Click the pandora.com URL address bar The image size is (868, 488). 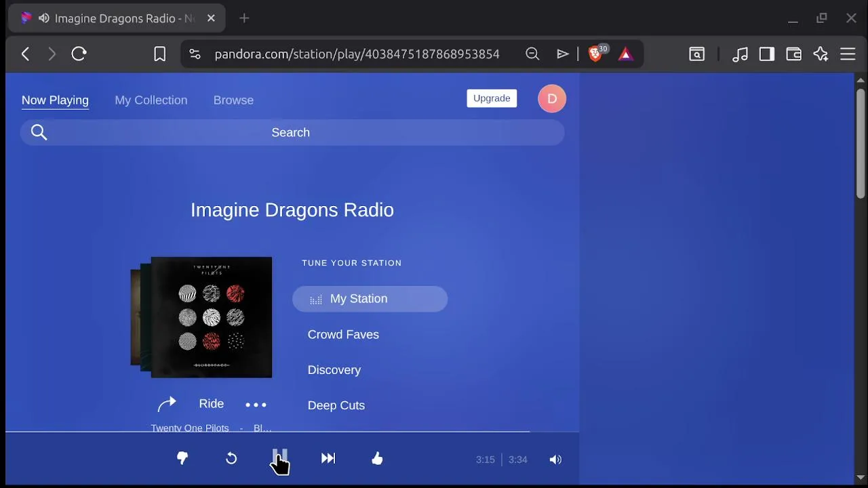(357, 54)
